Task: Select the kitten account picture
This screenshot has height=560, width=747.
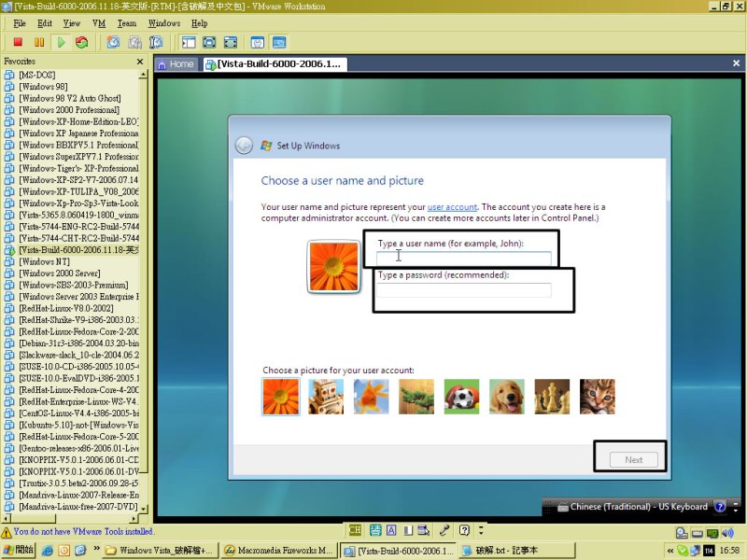Action: tap(598, 397)
